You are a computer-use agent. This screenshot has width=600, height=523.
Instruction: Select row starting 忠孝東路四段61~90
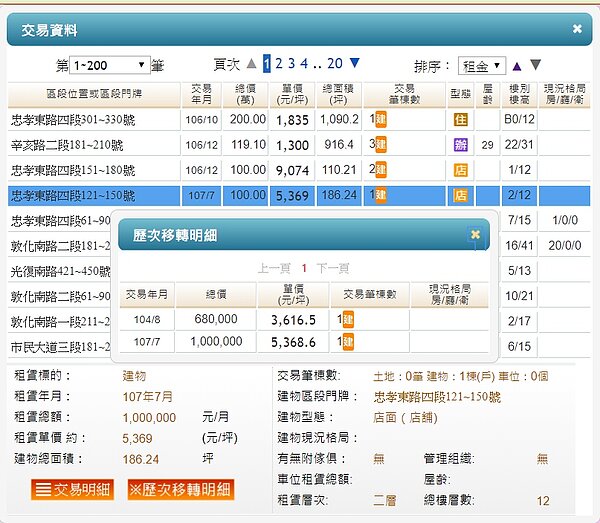pos(60,221)
